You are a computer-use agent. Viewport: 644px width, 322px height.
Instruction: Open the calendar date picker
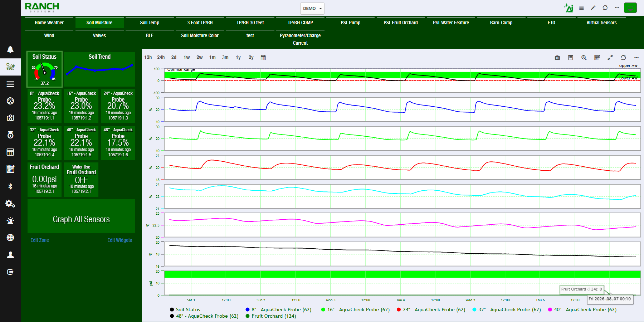pyautogui.click(x=263, y=58)
